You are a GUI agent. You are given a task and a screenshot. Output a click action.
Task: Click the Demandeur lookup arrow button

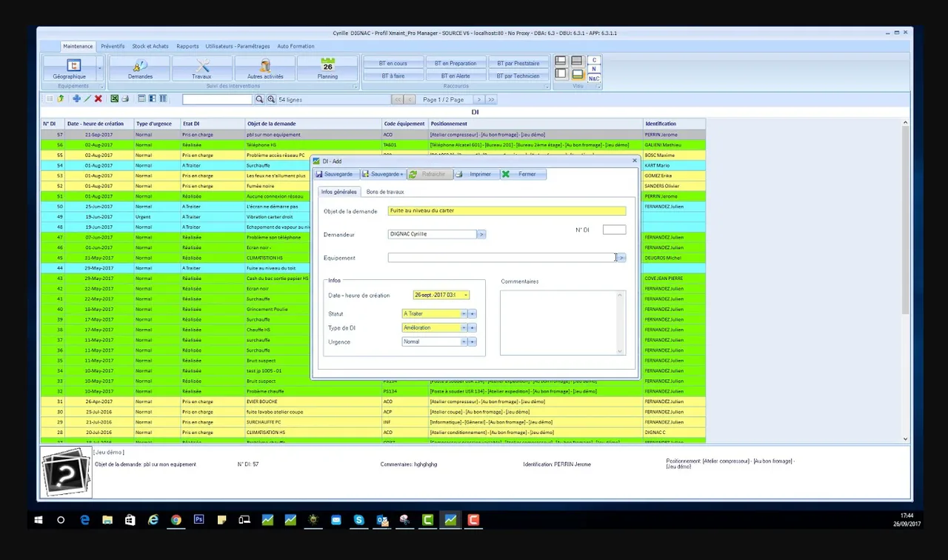coord(481,234)
